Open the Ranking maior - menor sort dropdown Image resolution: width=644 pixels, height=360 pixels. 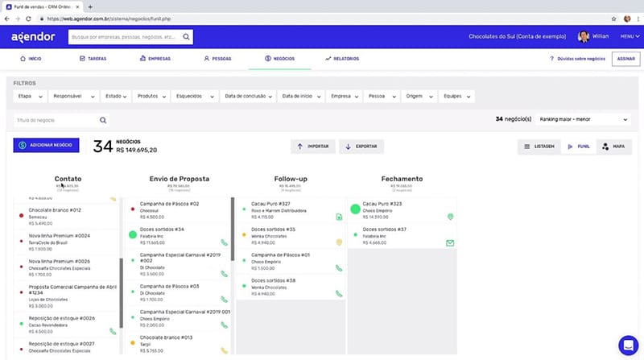(x=583, y=119)
